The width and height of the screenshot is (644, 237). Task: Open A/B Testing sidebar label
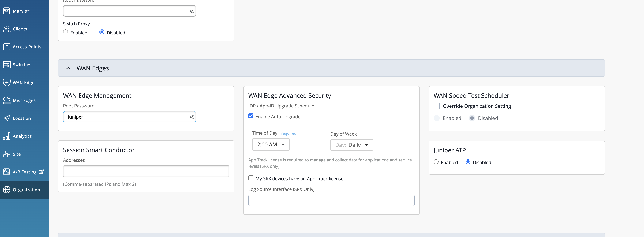pos(24,172)
